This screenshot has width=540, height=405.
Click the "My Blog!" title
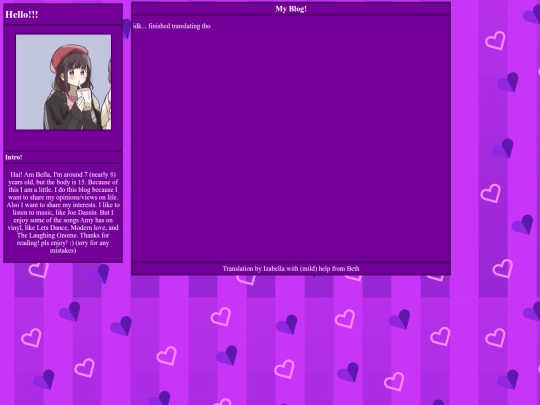point(291,9)
